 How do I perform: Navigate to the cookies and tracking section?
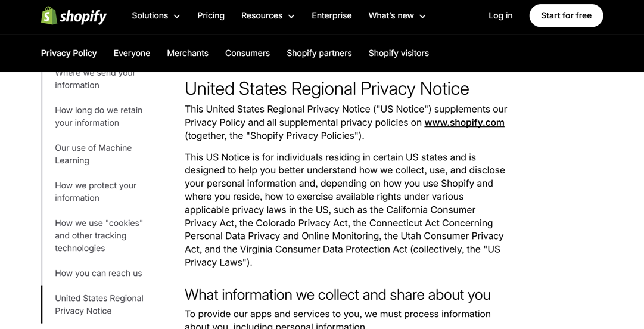click(x=98, y=235)
